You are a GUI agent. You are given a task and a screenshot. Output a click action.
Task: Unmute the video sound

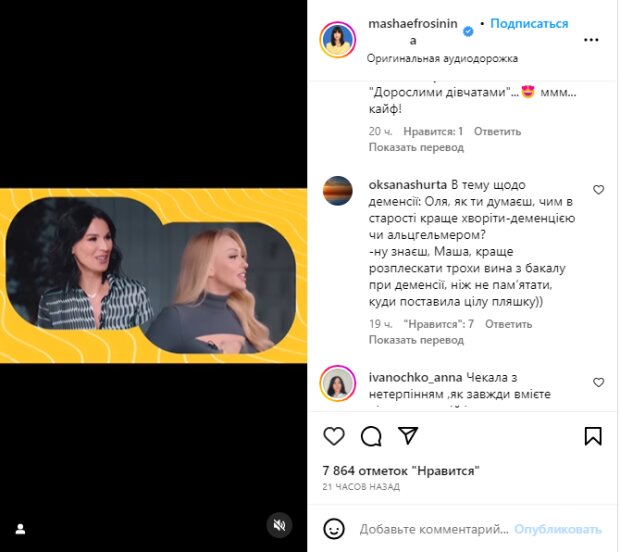click(x=279, y=525)
